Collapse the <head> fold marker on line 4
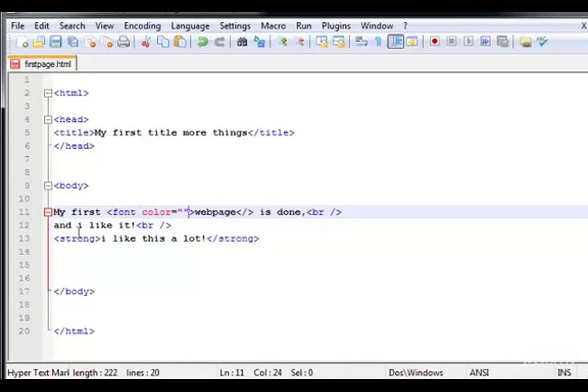 click(x=48, y=120)
